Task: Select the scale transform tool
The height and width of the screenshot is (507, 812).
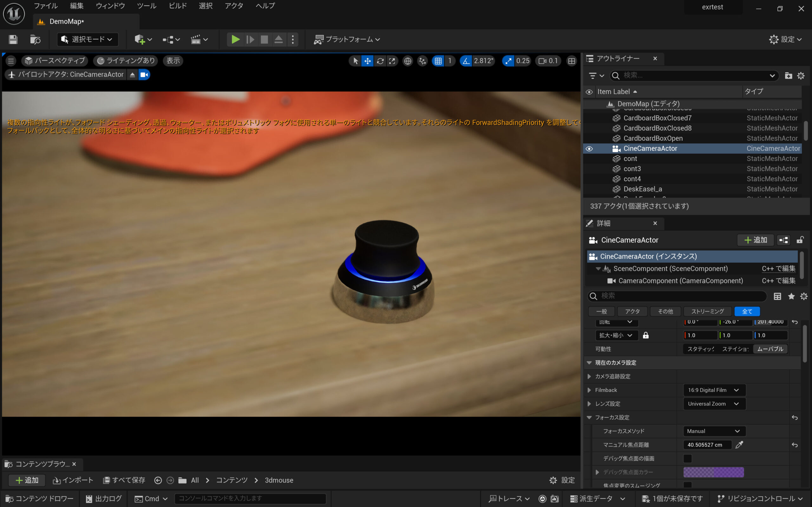Action: (392, 61)
